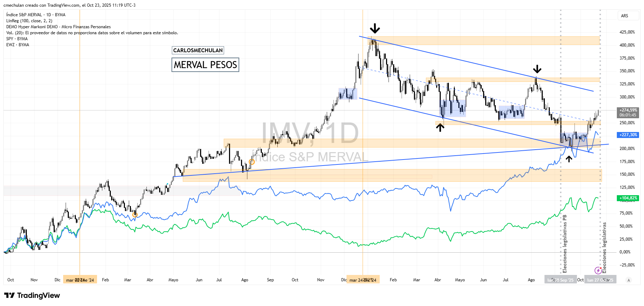Select the down arrow above the August 2025 high
The width and height of the screenshot is (644, 306).
point(537,69)
